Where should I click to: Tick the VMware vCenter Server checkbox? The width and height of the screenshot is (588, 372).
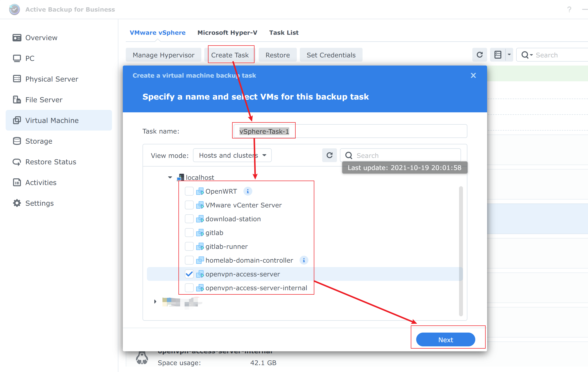[x=189, y=205]
